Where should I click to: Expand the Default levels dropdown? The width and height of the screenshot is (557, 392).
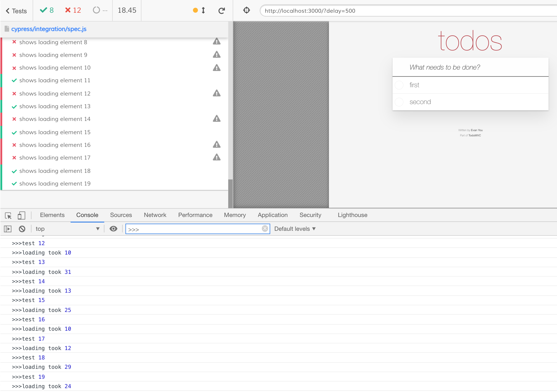295,229
